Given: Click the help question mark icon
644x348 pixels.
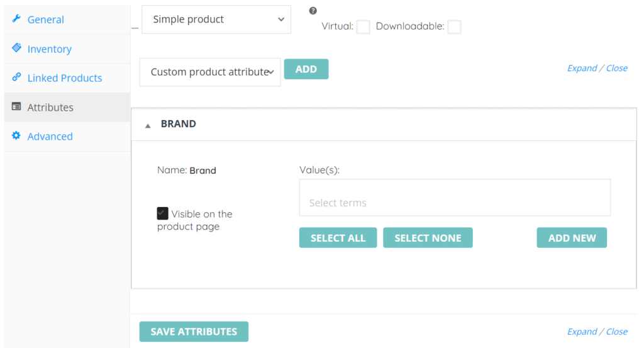Looking at the screenshot, I should [313, 11].
